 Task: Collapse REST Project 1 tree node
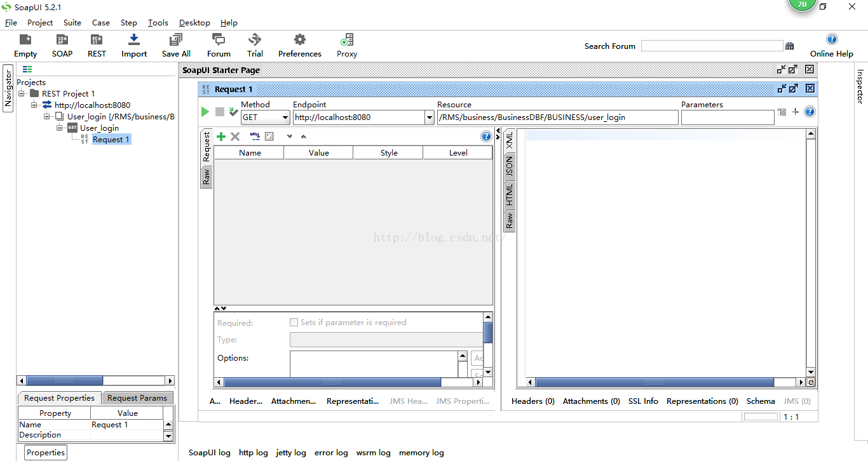(22, 93)
